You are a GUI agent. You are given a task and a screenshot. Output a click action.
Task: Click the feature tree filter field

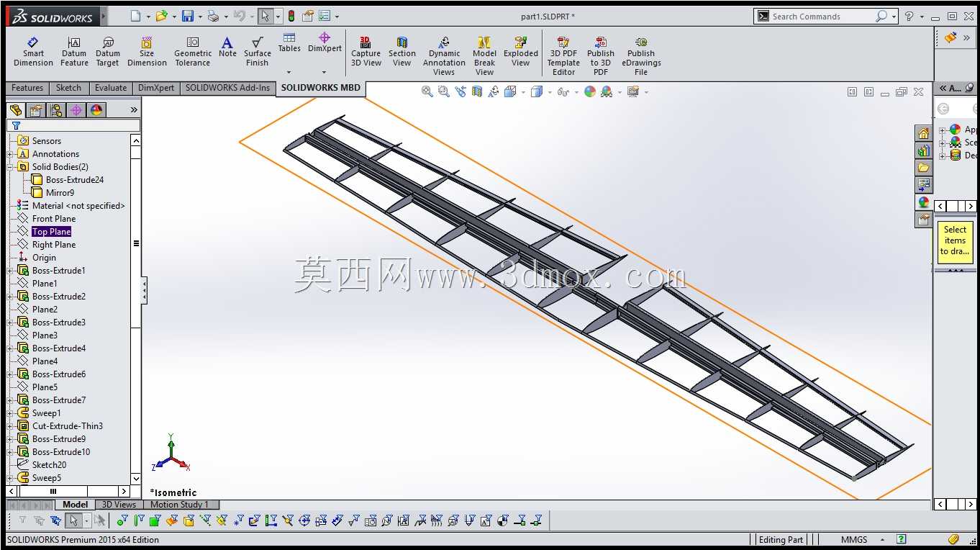tap(74, 125)
